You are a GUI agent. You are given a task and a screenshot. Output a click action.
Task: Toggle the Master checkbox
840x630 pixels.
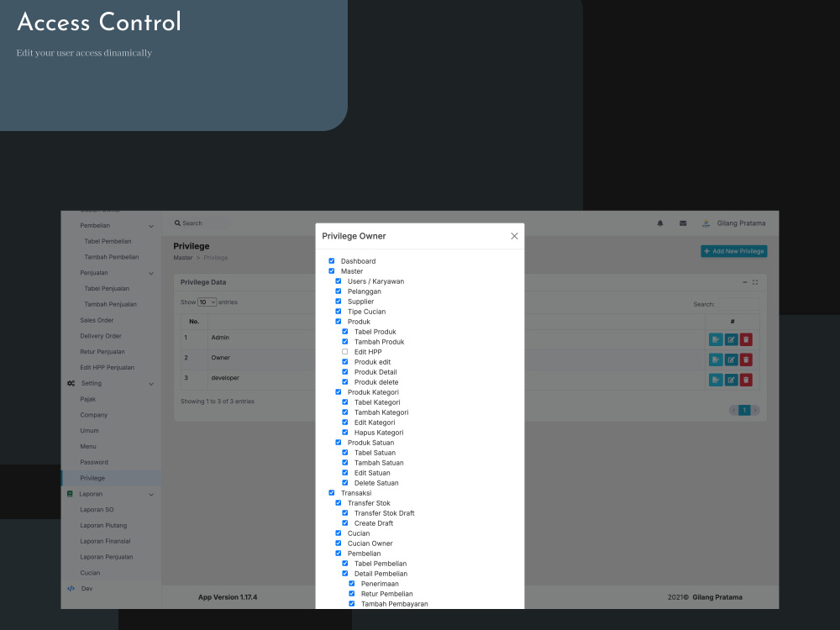click(x=332, y=271)
